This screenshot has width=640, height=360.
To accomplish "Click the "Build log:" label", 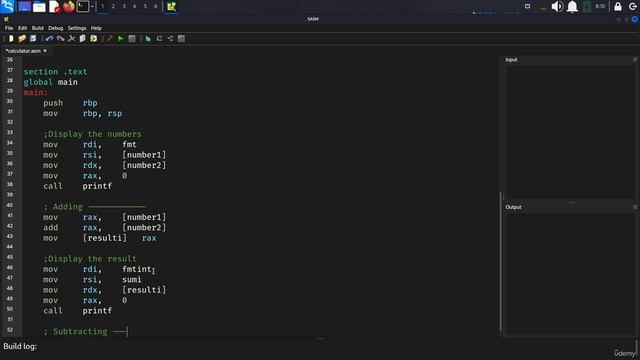I will 20,346.
